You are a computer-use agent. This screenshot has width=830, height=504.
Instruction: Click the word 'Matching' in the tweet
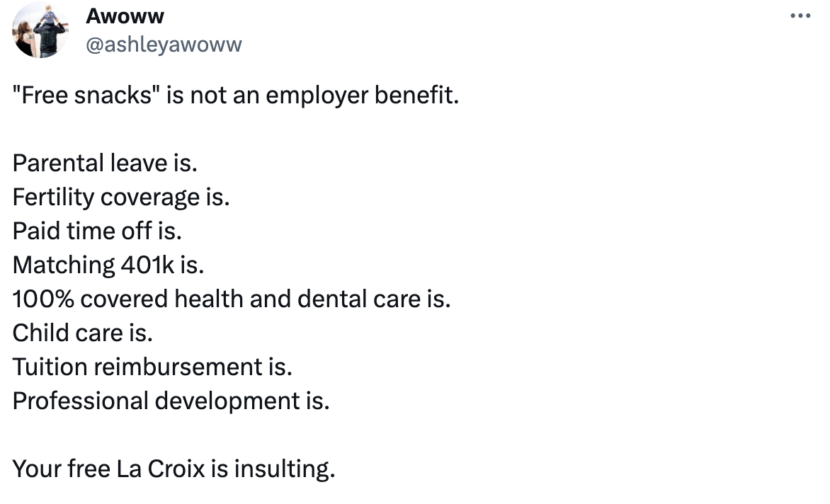(x=64, y=265)
